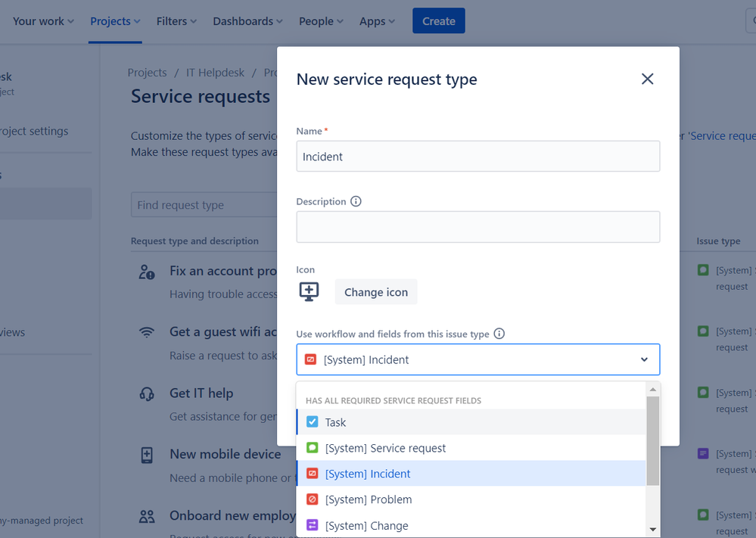Click the dropdown list scrollbar down arrow
The image size is (756, 538).
pyautogui.click(x=652, y=529)
